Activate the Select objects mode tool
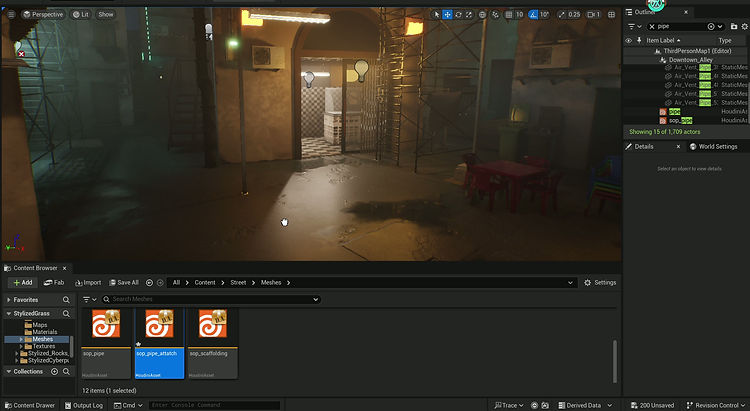 click(x=436, y=15)
